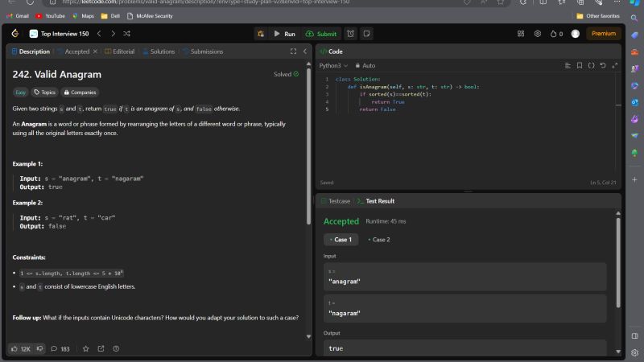
Task: Open the Gmail bookmark
Action: [x=18, y=16]
